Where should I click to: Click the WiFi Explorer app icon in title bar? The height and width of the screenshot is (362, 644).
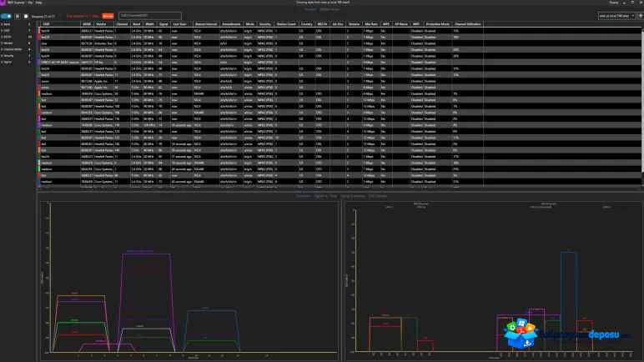click(x=3, y=3)
